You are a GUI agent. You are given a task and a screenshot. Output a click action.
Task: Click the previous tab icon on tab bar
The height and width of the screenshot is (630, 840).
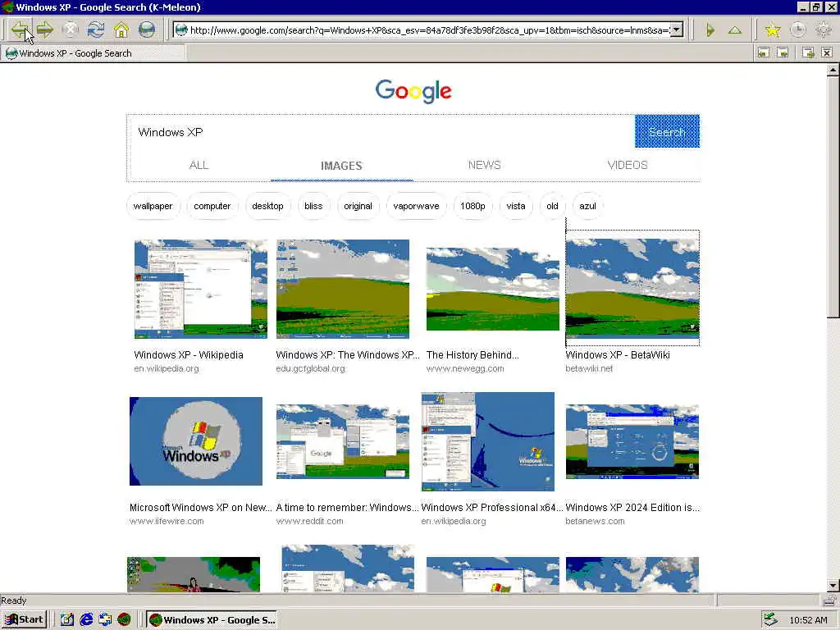764,52
